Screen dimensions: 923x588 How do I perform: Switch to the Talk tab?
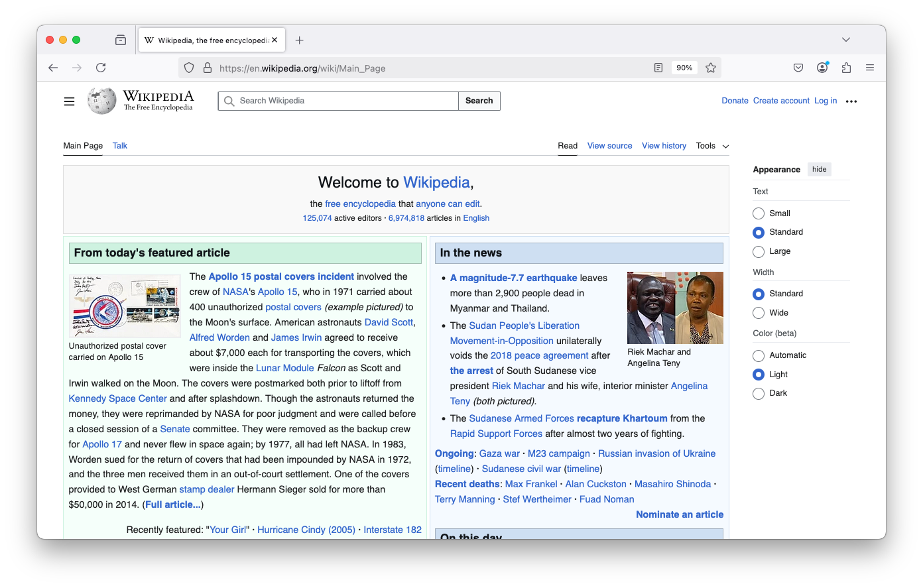tap(120, 146)
